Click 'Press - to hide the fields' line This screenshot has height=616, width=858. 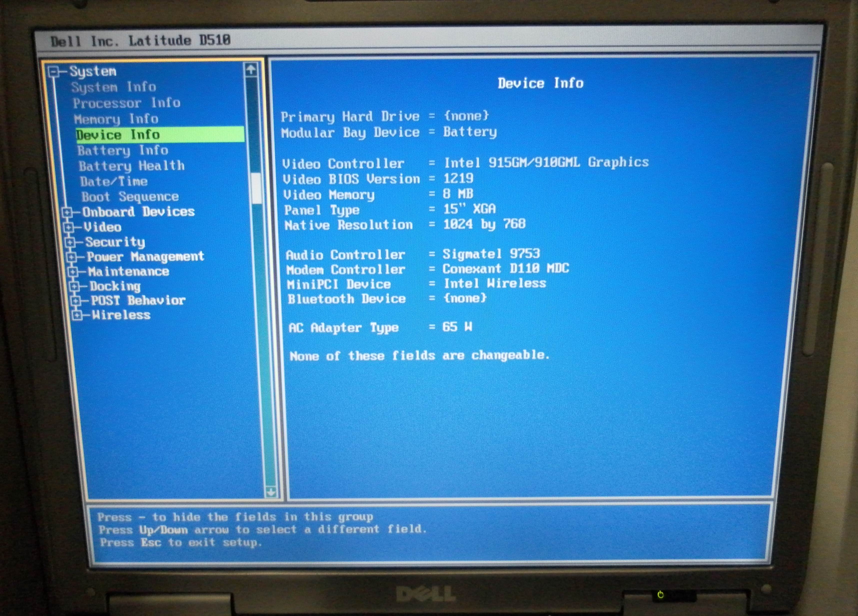coord(235,517)
